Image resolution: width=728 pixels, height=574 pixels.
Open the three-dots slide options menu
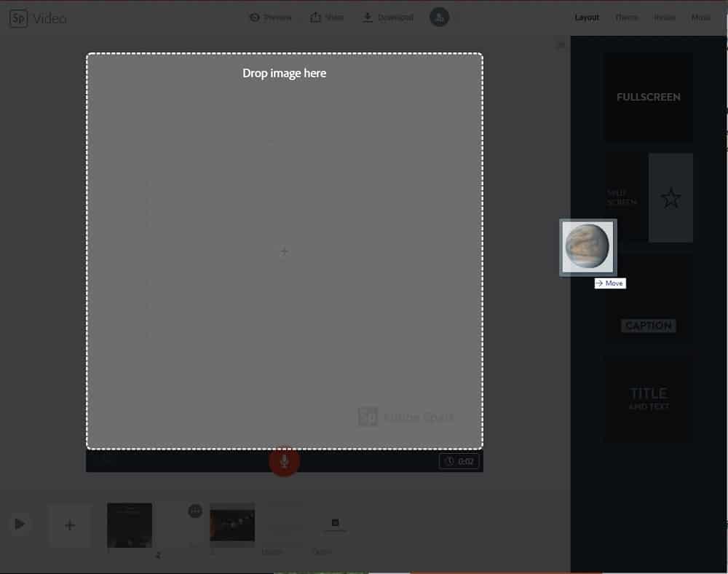[x=194, y=511]
